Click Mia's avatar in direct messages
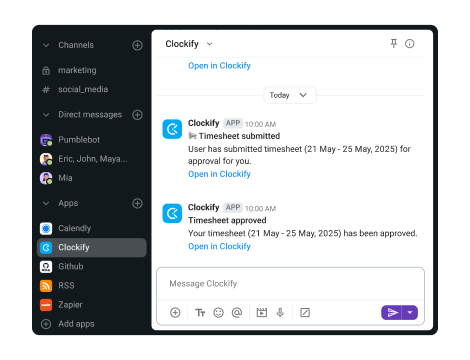This screenshot has height=360, width=470. [46, 178]
